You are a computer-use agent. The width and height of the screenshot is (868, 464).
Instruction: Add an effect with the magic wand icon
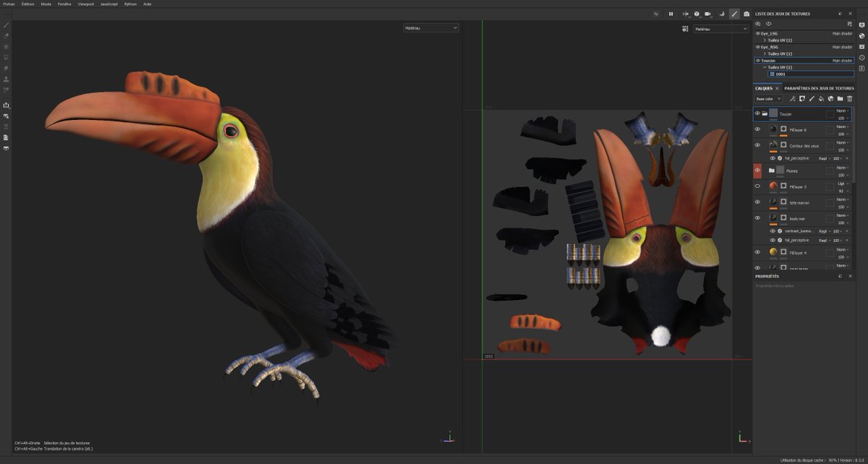793,99
